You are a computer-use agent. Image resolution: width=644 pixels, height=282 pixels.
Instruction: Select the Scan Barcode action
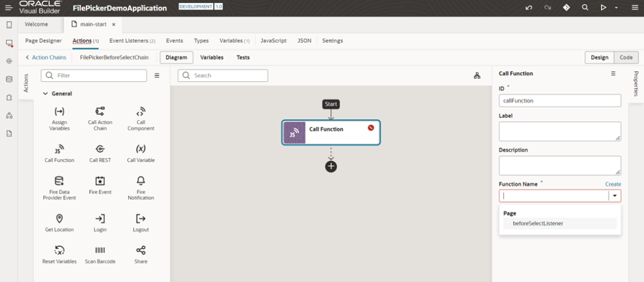100,250
